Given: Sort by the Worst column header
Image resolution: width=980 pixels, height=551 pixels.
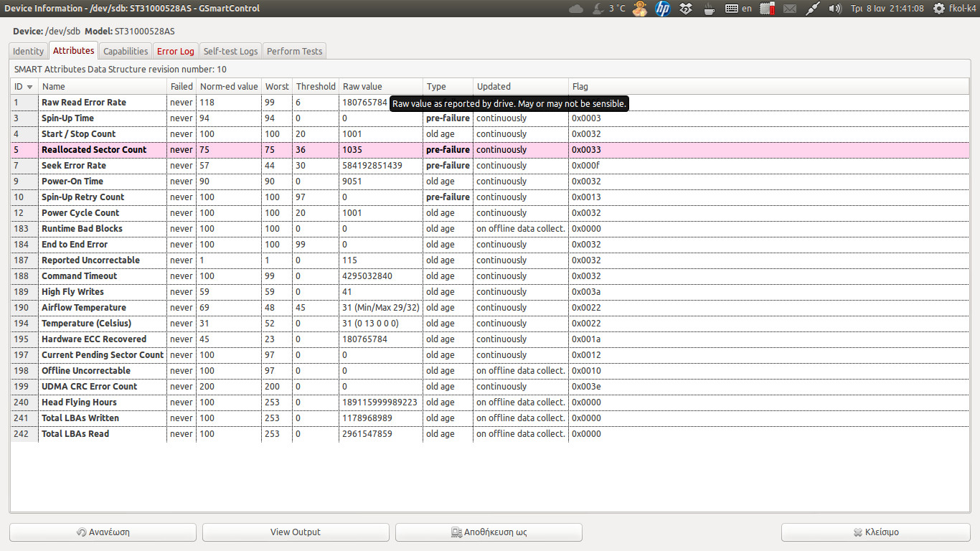Looking at the screenshot, I should click(x=277, y=86).
